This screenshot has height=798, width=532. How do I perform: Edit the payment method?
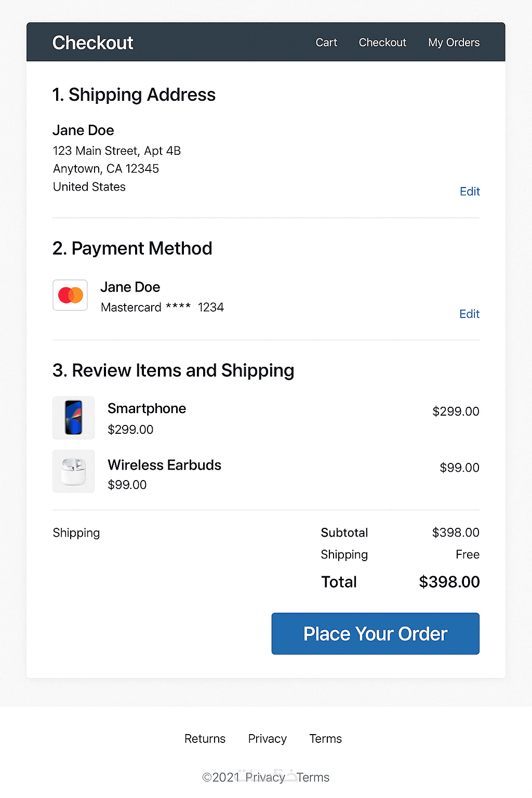click(469, 314)
